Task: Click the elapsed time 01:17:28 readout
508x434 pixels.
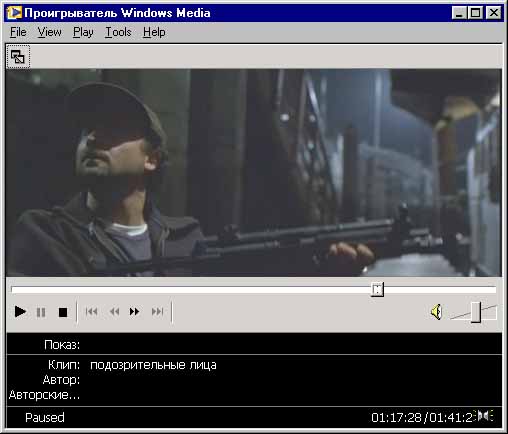Action: click(396, 417)
